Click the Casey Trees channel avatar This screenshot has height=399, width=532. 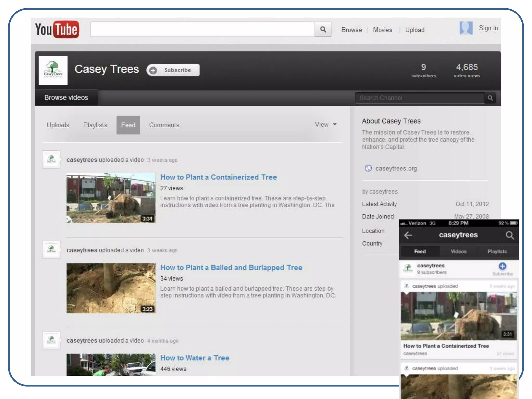[x=53, y=70]
